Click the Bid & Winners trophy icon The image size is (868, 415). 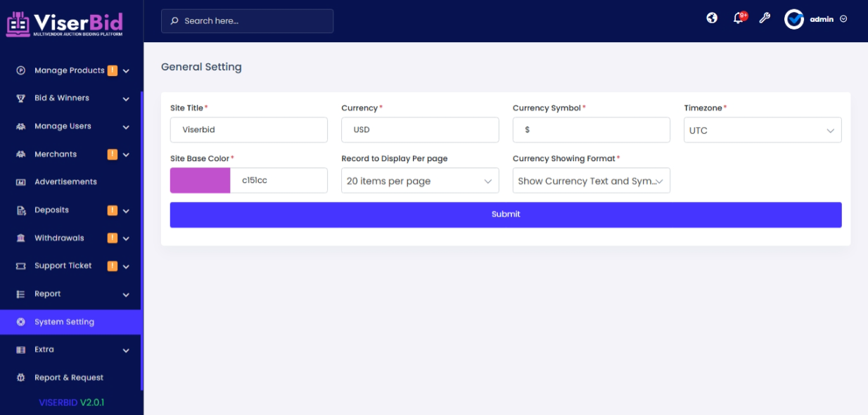(21, 98)
